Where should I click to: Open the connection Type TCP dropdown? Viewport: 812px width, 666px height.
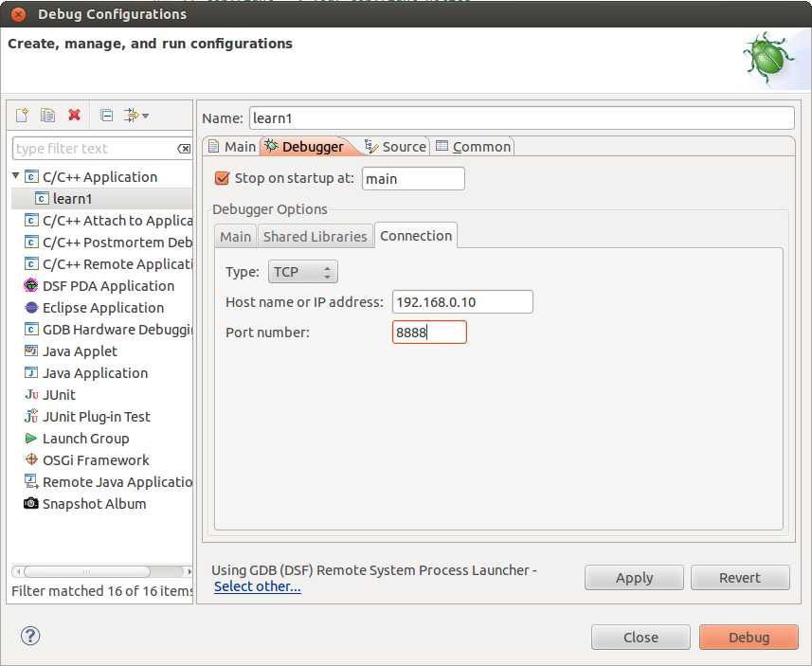click(303, 272)
